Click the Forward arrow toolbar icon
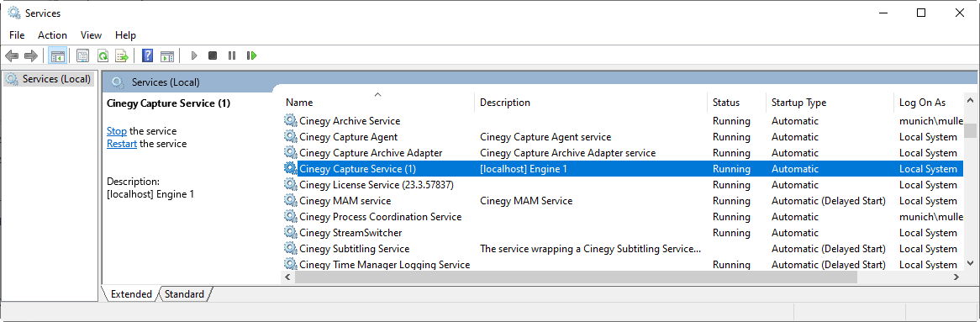 pyautogui.click(x=30, y=55)
